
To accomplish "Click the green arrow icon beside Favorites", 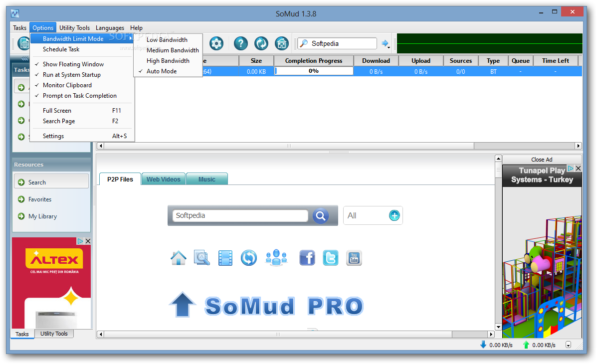I will point(21,199).
